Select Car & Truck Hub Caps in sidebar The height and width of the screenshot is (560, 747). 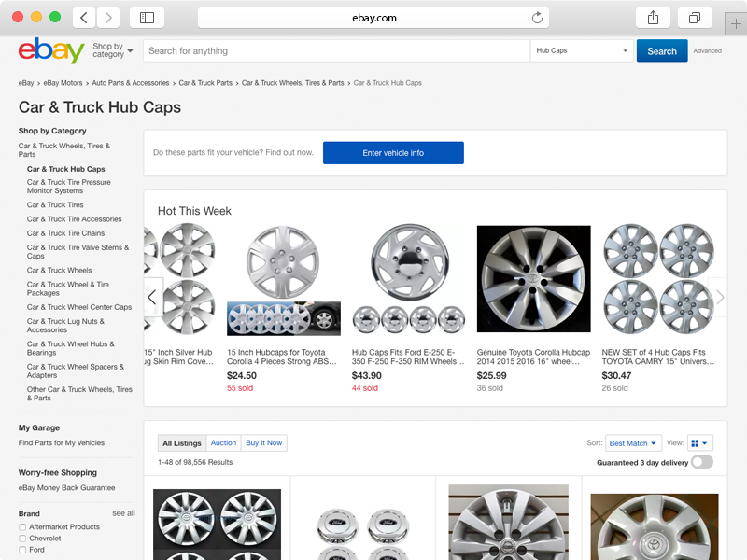[65, 169]
